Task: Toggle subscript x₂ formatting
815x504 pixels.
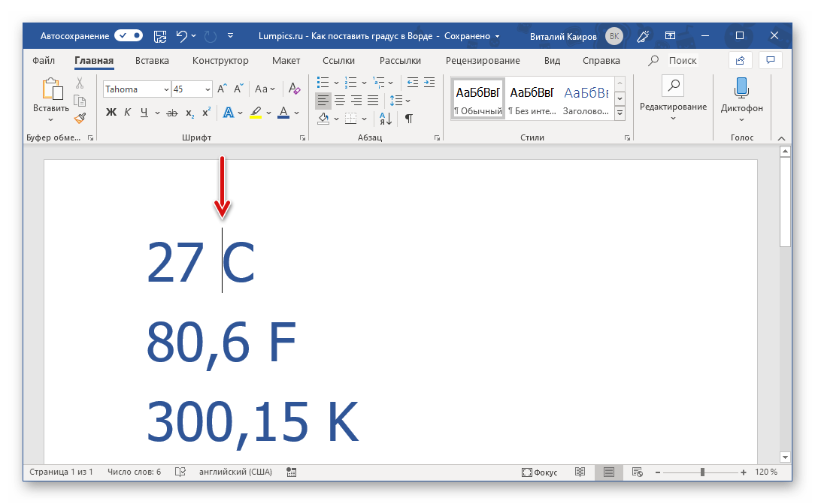Action: click(x=190, y=113)
